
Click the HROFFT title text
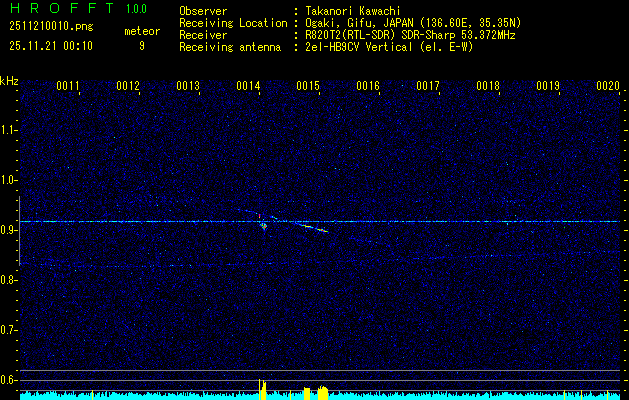(x=62, y=8)
